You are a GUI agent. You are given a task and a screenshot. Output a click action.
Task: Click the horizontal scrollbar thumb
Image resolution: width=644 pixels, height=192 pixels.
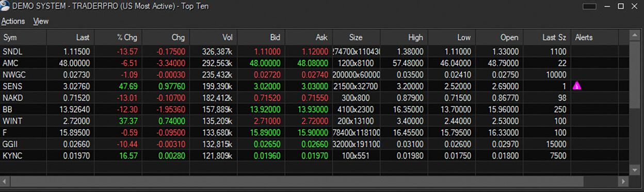297,181
